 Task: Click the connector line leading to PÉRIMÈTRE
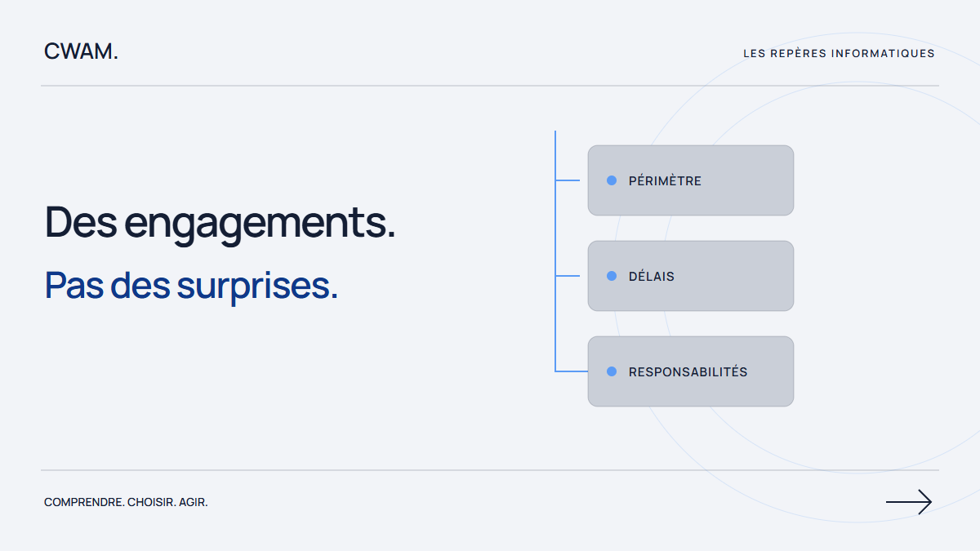point(568,180)
